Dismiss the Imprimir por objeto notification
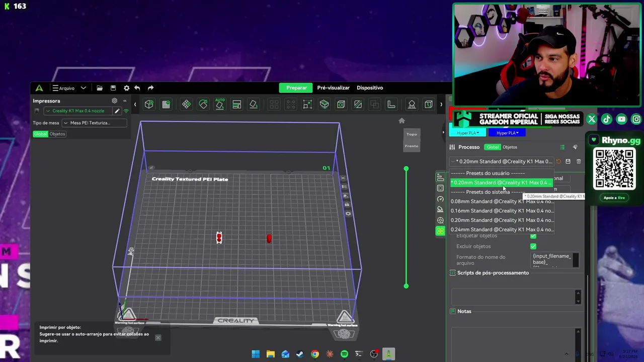The width and height of the screenshot is (644, 362). tap(158, 337)
